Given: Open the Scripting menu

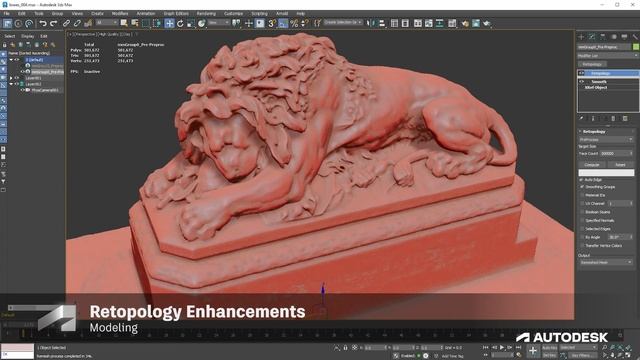Looking at the screenshot, I should pos(259,13).
